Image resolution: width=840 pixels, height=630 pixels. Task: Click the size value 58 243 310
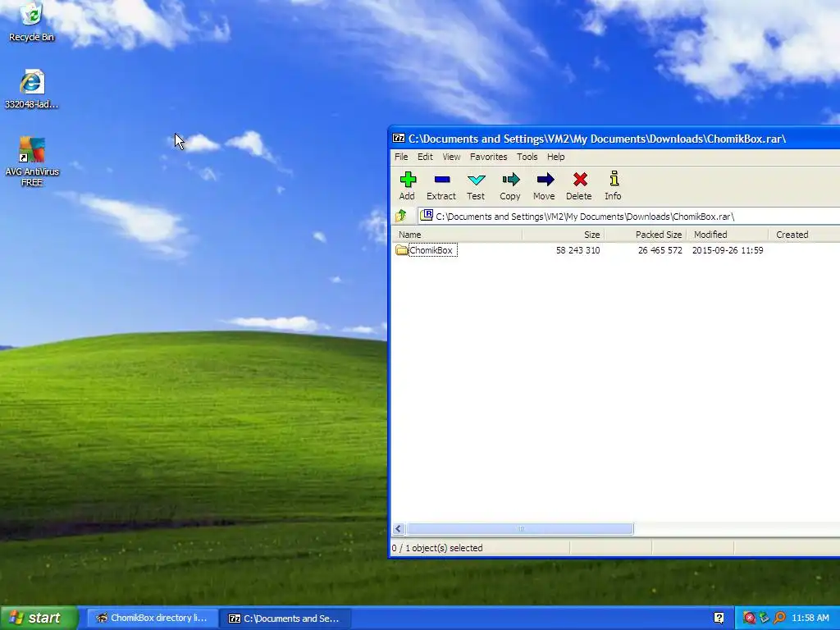577,250
